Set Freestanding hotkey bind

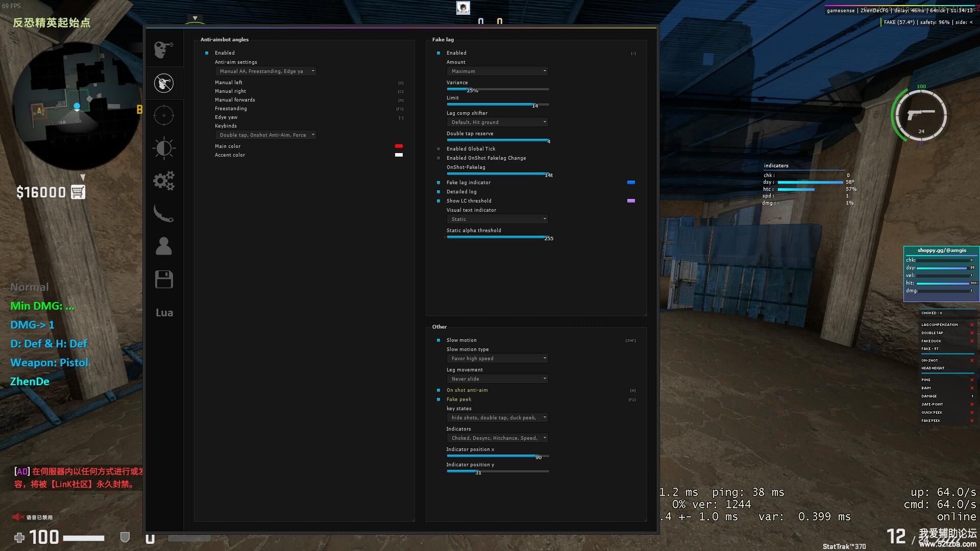click(x=400, y=109)
